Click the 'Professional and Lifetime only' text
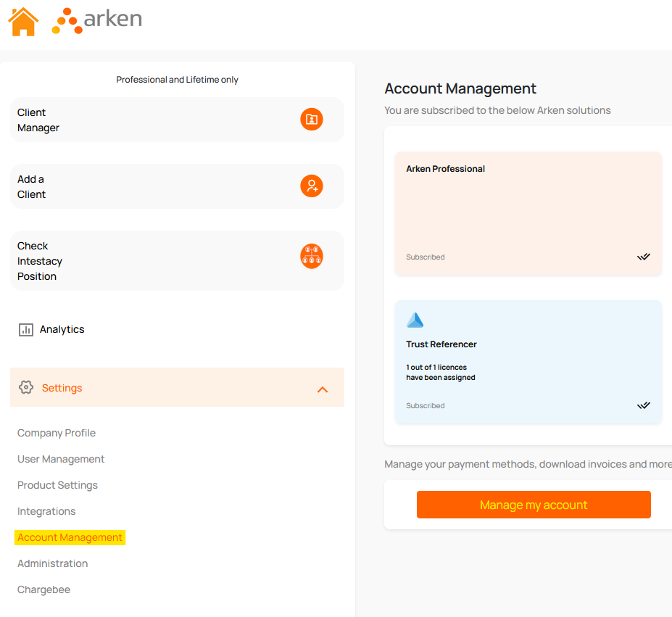 177,80
